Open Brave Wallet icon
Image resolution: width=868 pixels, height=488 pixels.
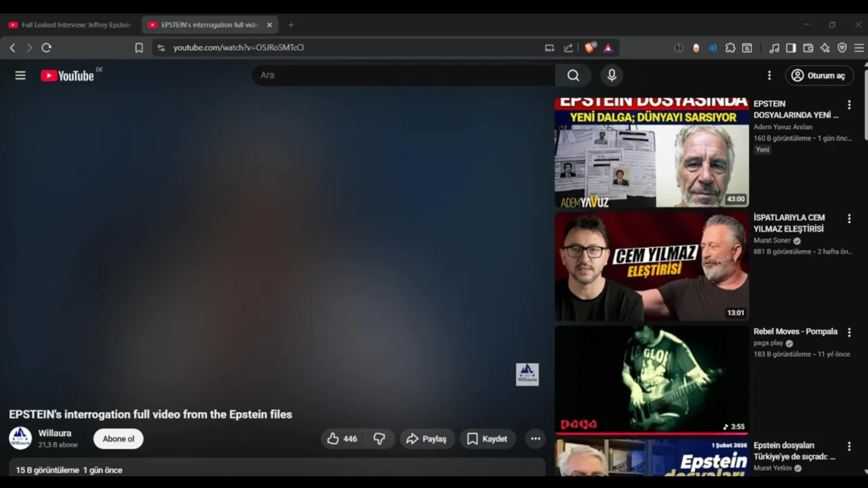(x=808, y=47)
